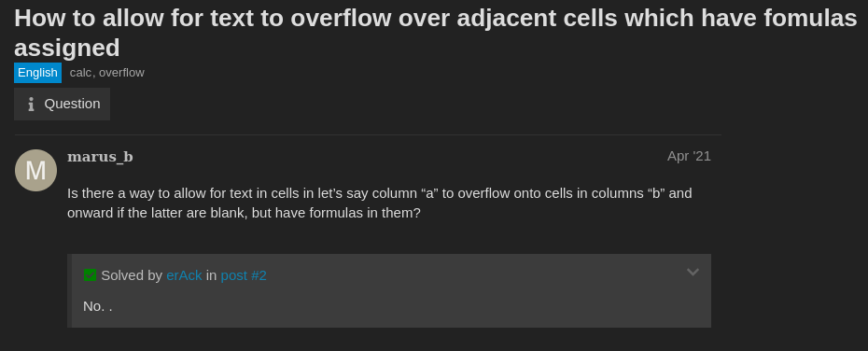Expand the solved answer with chevron
This screenshot has height=351, width=868.
coord(693,272)
